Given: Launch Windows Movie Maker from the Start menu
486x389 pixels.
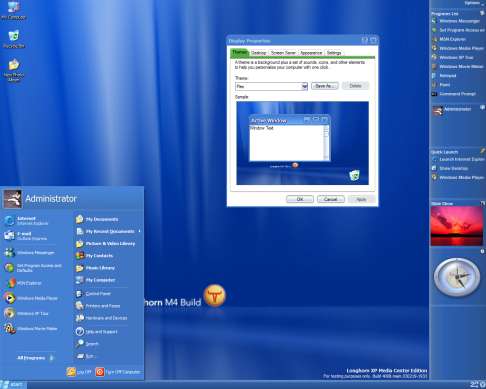Looking at the screenshot, I should click(32, 329).
